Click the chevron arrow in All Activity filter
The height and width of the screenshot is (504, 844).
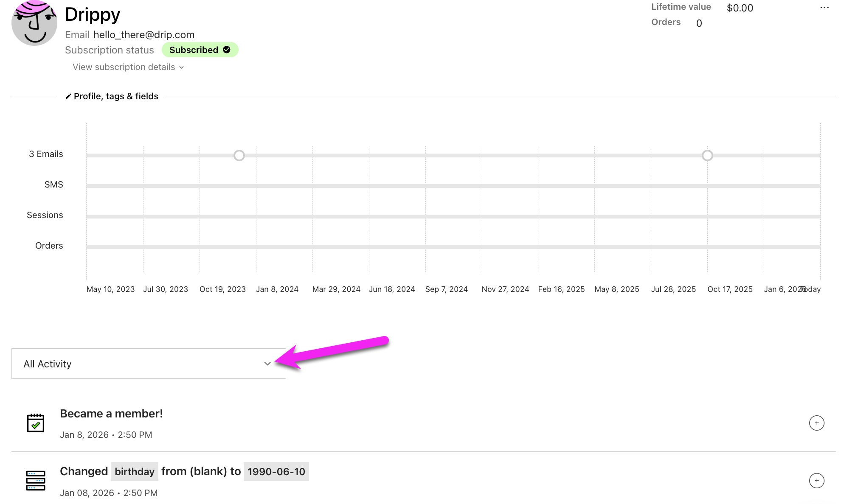(x=267, y=364)
